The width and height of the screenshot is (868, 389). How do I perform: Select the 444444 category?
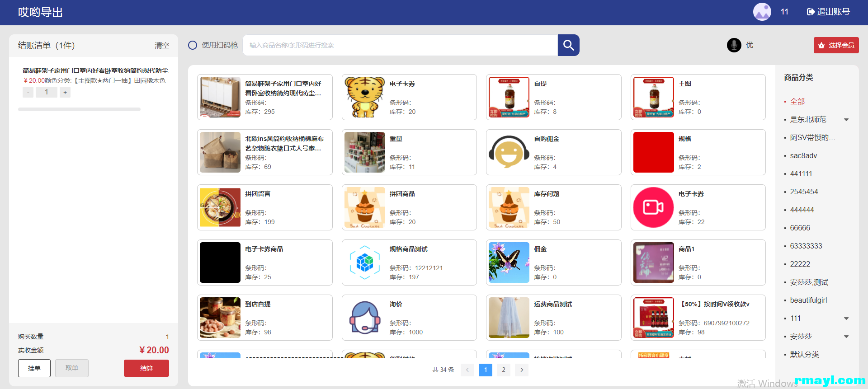(802, 210)
